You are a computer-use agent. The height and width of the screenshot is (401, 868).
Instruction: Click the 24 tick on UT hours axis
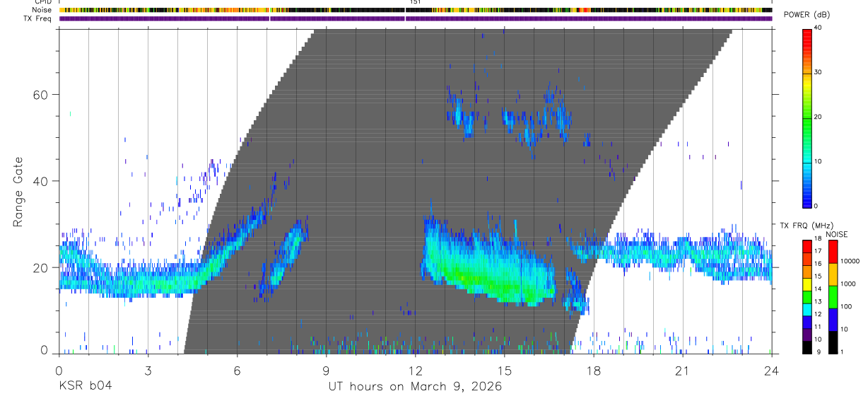[x=772, y=371]
